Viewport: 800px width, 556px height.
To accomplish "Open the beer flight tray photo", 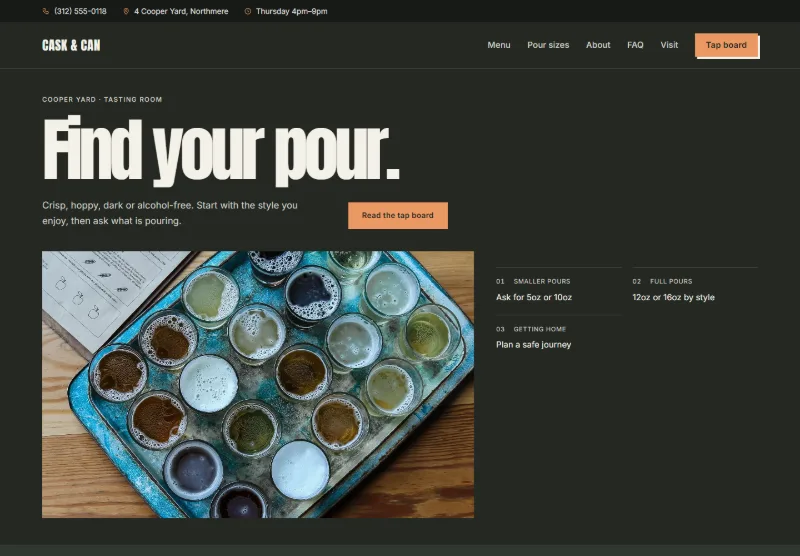I will pyautogui.click(x=258, y=384).
